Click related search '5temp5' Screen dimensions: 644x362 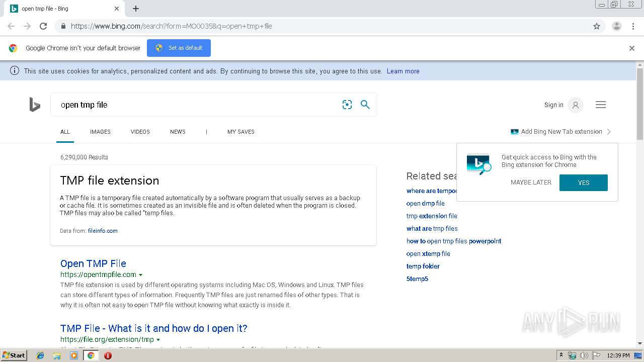pos(417,279)
